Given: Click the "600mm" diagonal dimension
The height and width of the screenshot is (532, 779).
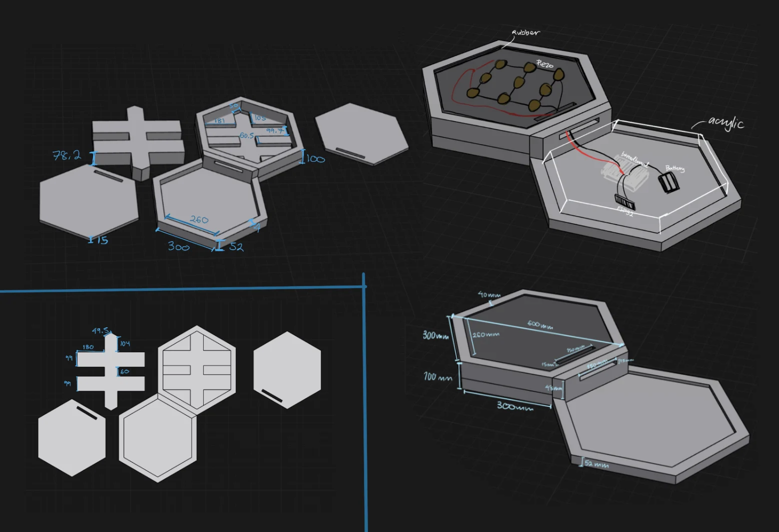Looking at the screenshot, I should [540, 325].
